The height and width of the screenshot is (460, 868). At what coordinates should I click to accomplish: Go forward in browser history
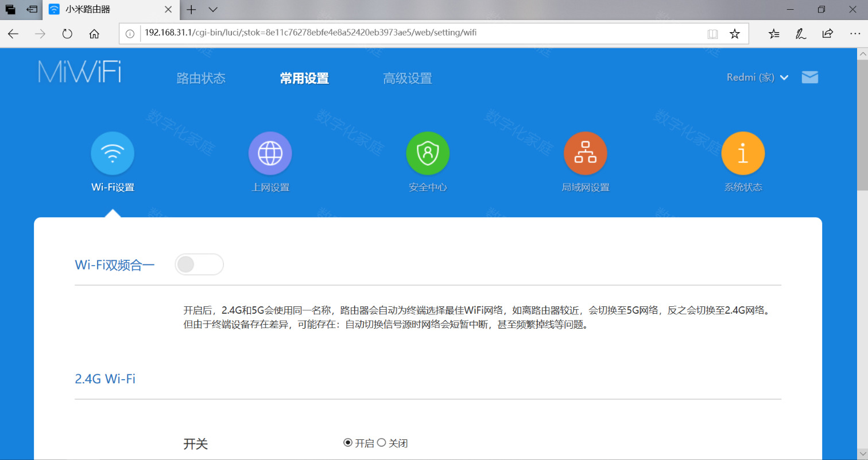point(40,34)
